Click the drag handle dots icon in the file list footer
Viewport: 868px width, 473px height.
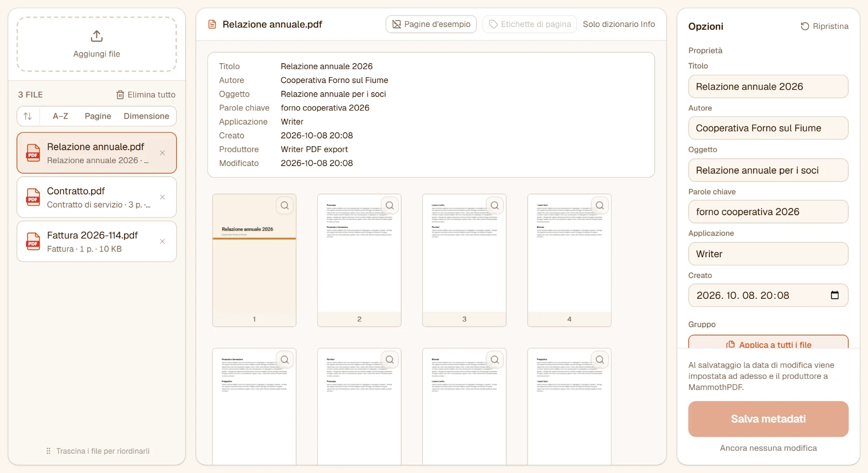48,451
